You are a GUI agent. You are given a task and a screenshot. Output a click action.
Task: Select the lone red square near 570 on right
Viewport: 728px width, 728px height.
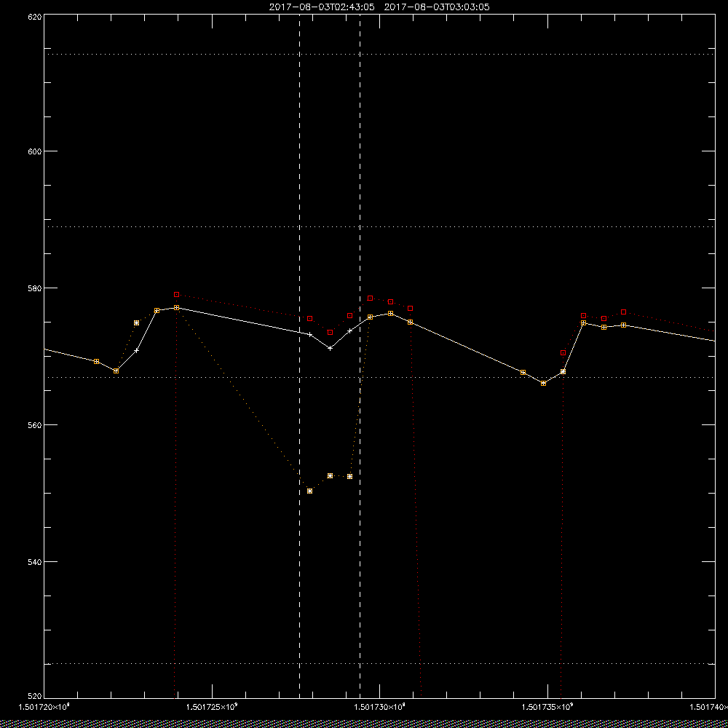pos(563,353)
